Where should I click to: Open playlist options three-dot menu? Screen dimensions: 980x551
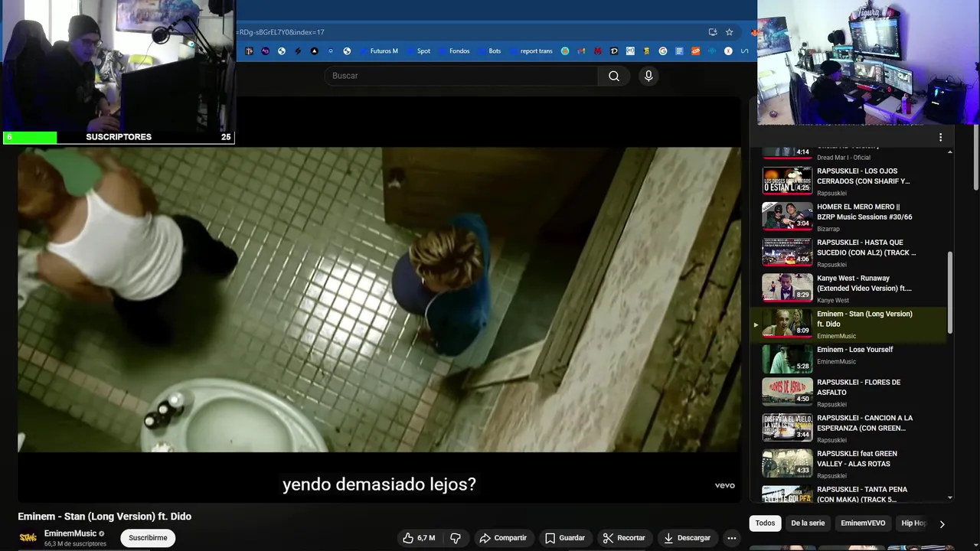tap(941, 138)
